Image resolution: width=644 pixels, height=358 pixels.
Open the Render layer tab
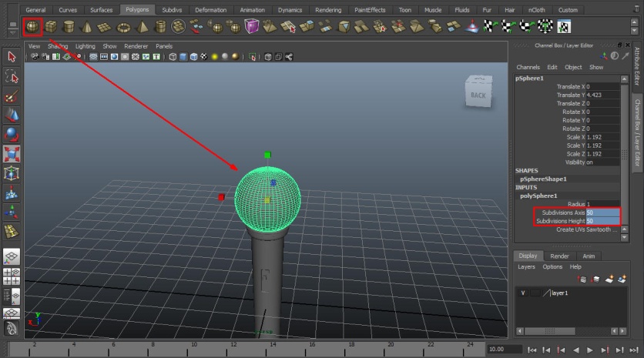(x=559, y=256)
